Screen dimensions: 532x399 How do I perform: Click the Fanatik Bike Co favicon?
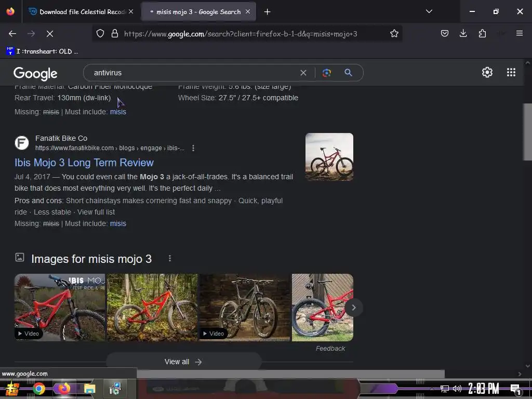point(22,142)
